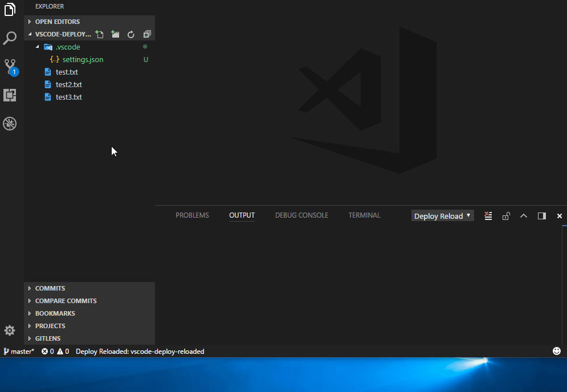The width and height of the screenshot is (567, 392).
Task: Refresh the explorer file tree
Action: point(131,34)
